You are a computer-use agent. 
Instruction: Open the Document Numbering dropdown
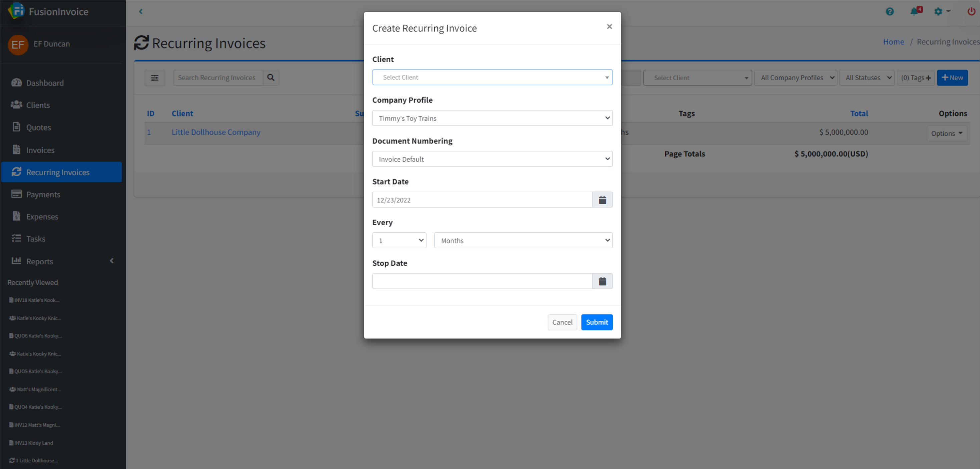coord(492,159)
